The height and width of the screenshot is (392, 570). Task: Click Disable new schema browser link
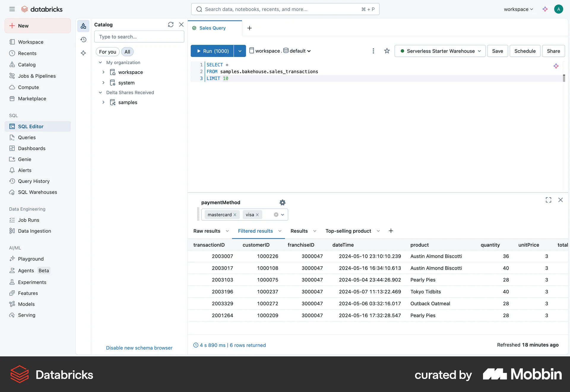point(139,348)
